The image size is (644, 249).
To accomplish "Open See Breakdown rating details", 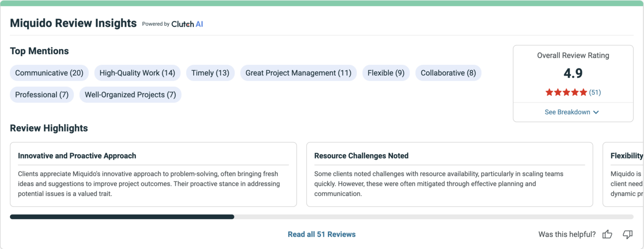I will (572, 112).
